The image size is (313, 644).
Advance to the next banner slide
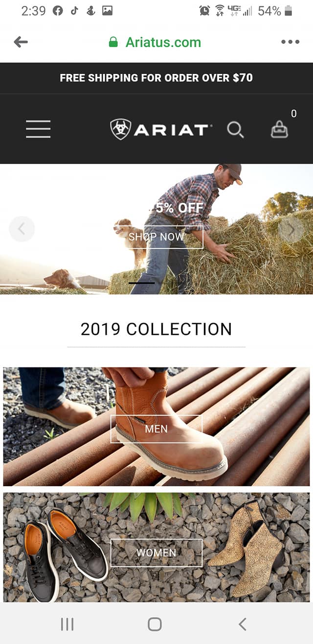pos(291,229)
